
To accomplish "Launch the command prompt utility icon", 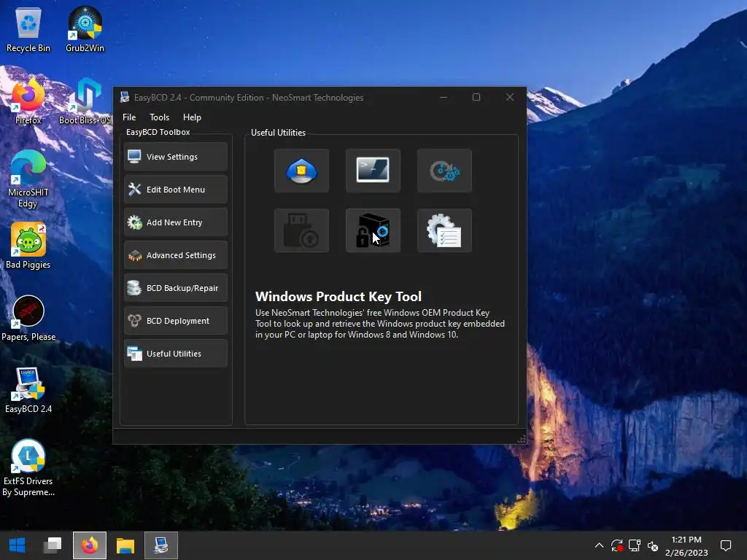I will point(373,171).
